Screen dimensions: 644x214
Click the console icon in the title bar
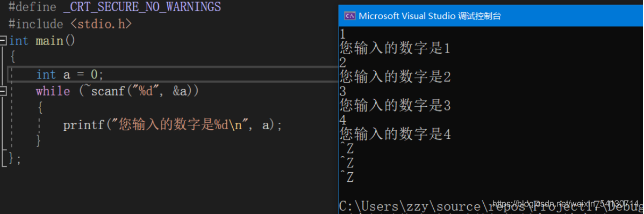(349, 16)
